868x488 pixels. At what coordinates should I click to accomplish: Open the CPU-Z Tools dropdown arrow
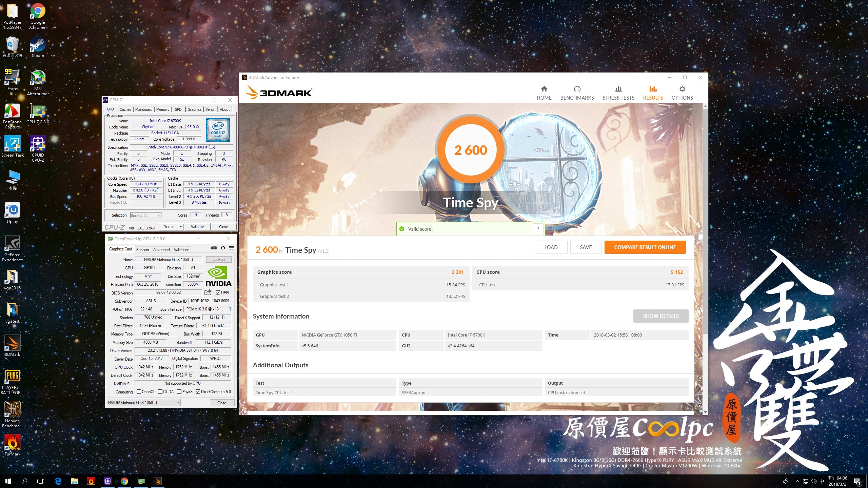pyautogui.click(x=181, y=226)
